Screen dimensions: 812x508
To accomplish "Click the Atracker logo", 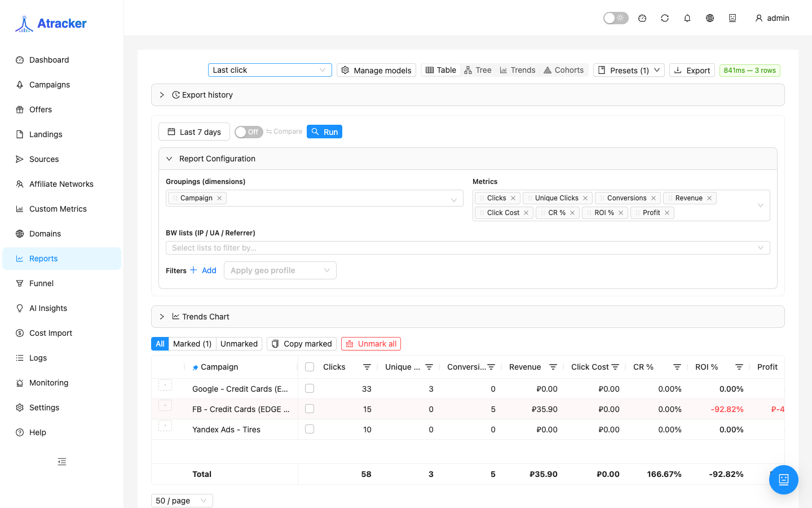I will click(51, 23).
